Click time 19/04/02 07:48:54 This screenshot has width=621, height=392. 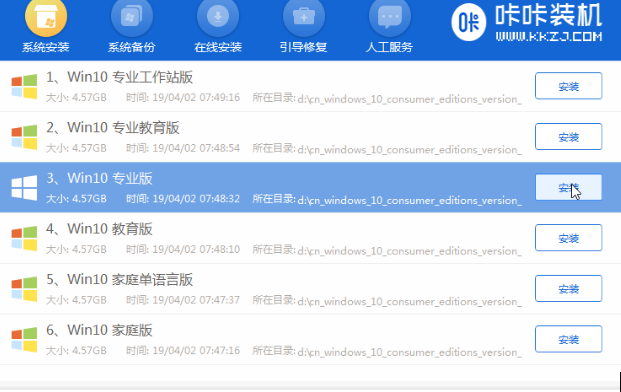(196, 148)
